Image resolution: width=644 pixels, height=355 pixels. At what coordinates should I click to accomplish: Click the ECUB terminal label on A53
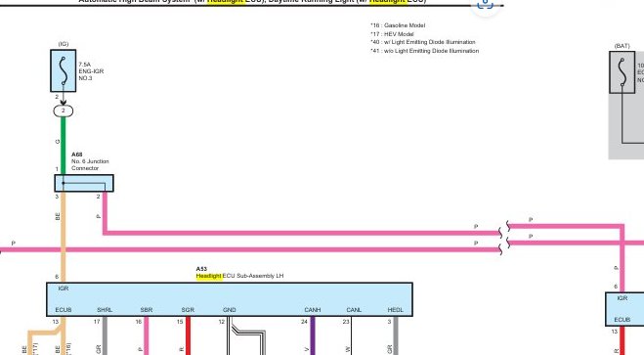pos(64,310)
